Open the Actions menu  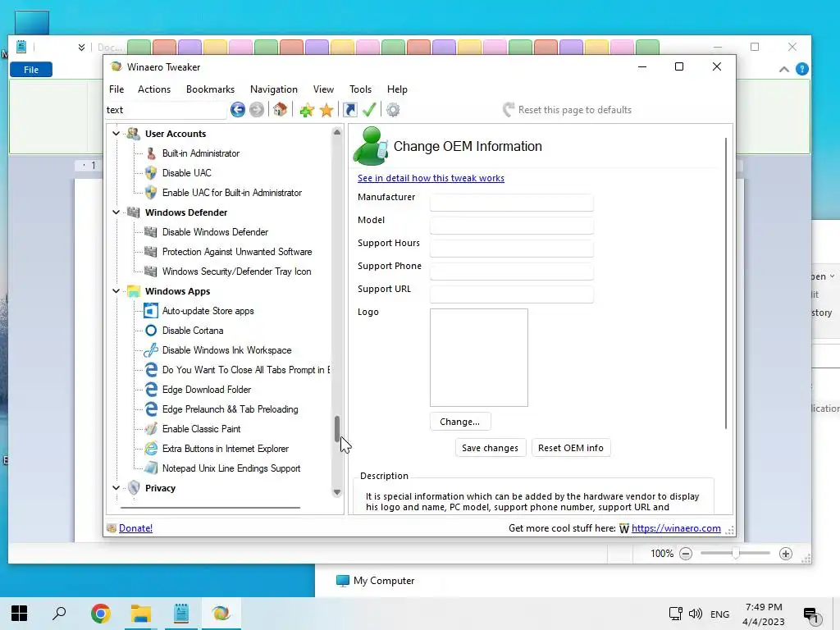coord(154,89)
